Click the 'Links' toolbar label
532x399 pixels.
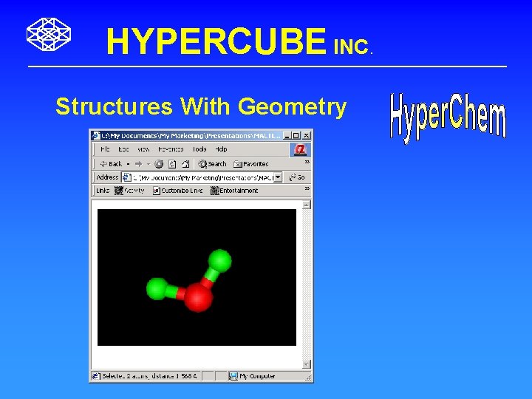click(x=103, y=191)
